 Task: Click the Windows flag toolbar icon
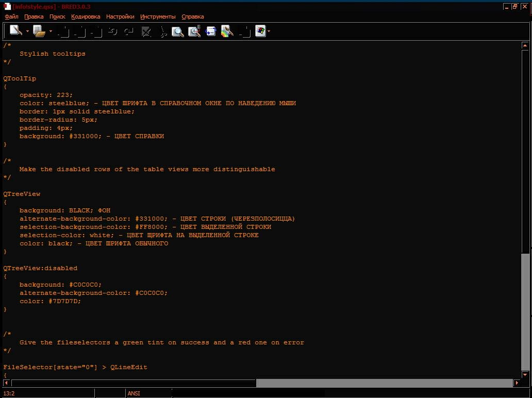[x=260, y=31]
